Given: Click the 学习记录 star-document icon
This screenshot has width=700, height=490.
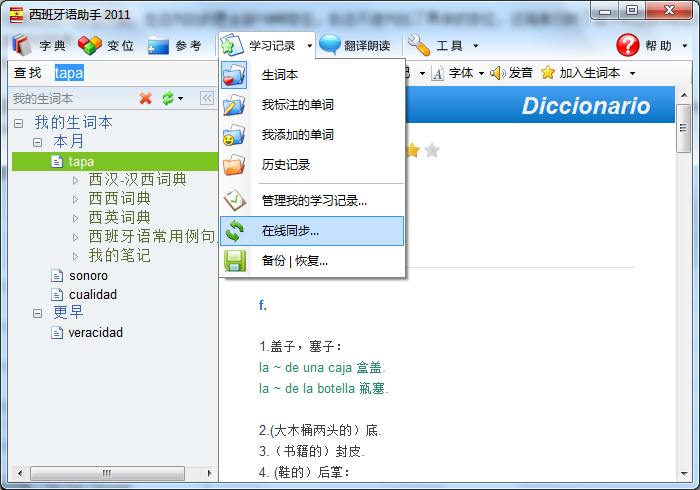Looking at the screenshot, I should (232, 45).
